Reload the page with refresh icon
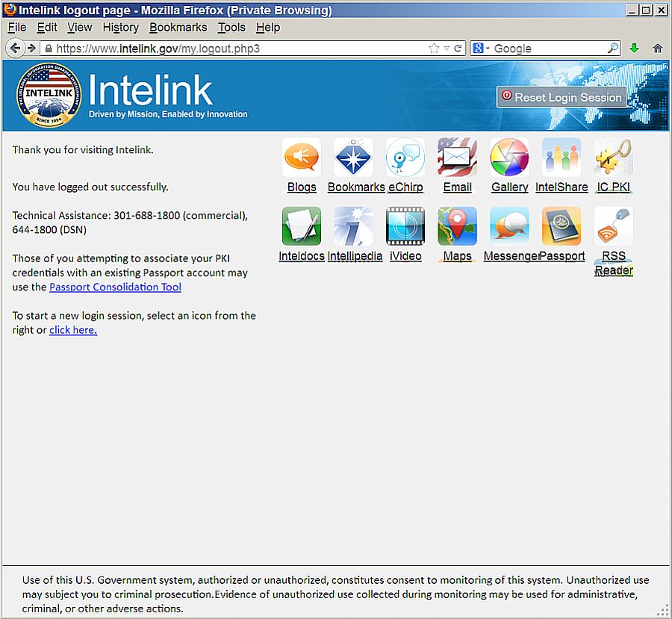This screenshot has width=672, height=619. click(x=458, y=49)
